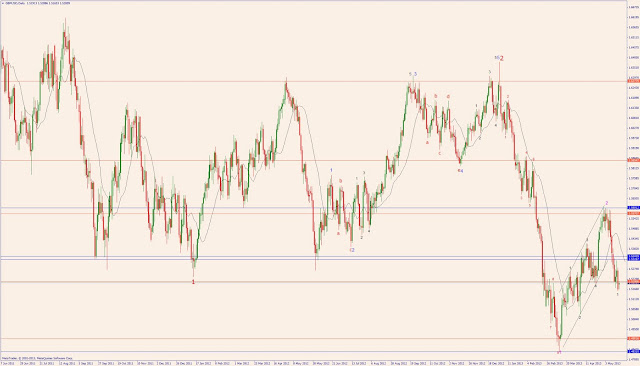The height and width of the screenshot is (366, 640).
Task: Click the GBPUSD,Daily chart title text
Action: (14, 3)
